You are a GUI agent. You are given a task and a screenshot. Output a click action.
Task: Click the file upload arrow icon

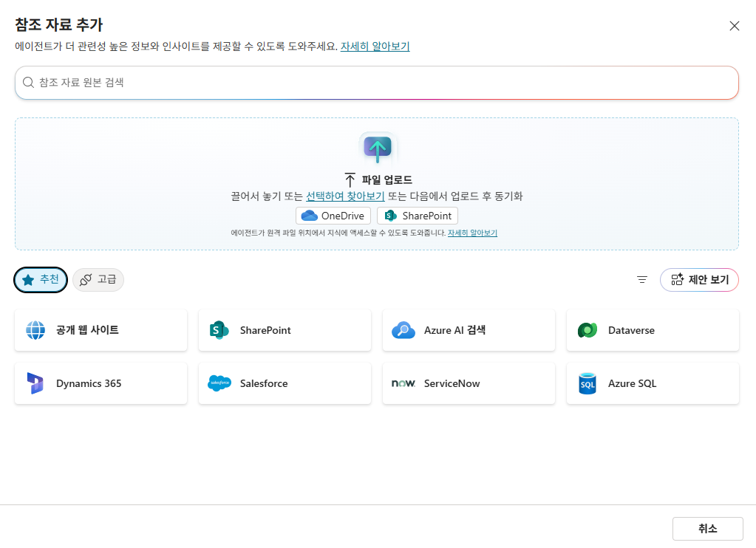378,148
